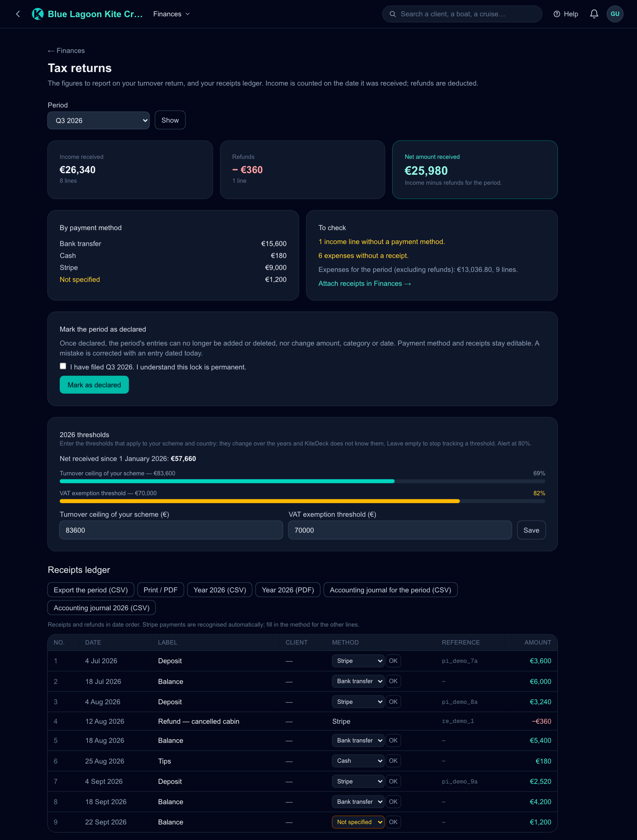This screenshot has height=840, width=637.
Task: Click the Help question-mark icon
Action: point(557,14)
